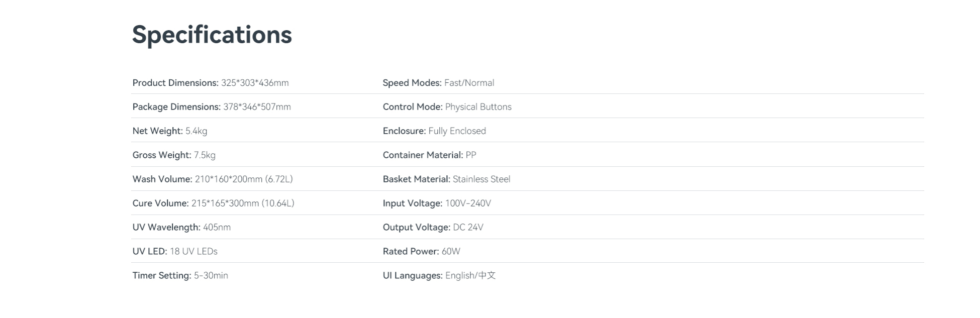Screen dimensions: 980x318
Task: Click the UV LED 18 UV LEDs entry
Action: pos(175,251)
